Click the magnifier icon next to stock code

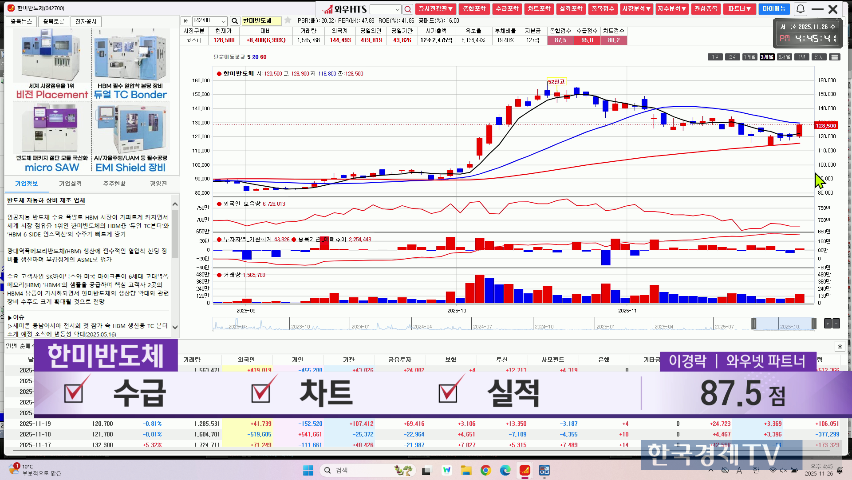233,20
